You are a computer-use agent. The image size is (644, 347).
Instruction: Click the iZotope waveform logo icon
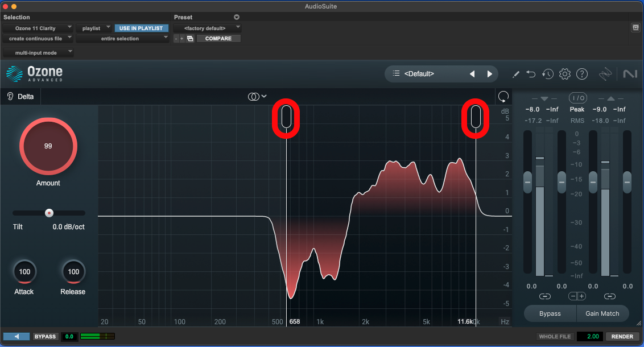point(605,74)
